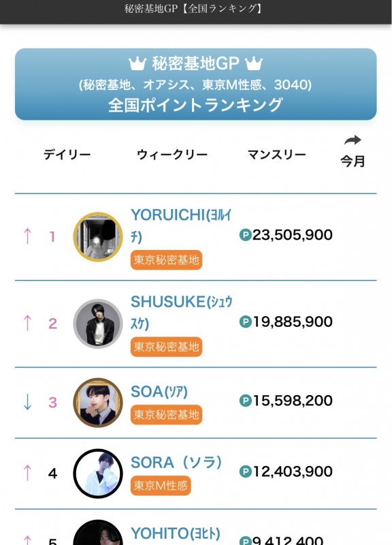Open SHUSUKE's profile name link
This screenshot has width=392, height=545.
click(181, 313)
